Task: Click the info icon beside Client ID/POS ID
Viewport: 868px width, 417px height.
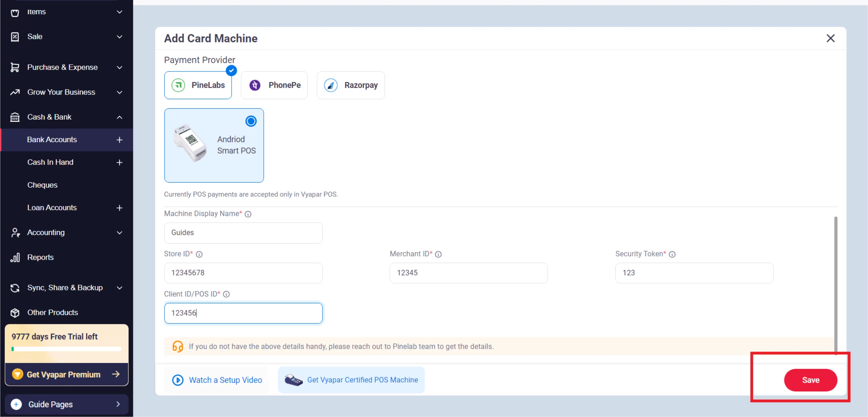Action: [x=226, y=294]
